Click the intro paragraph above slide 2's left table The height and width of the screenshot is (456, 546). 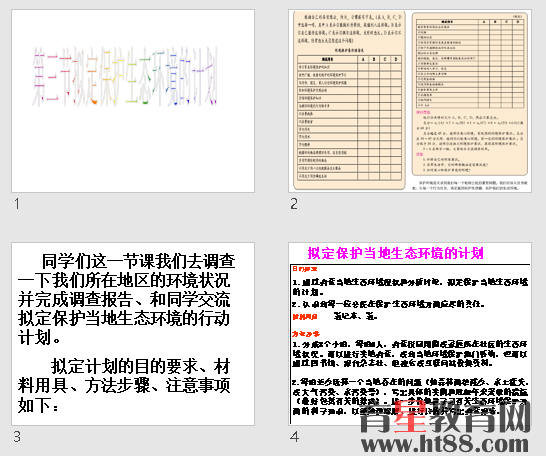click(349, 29)
